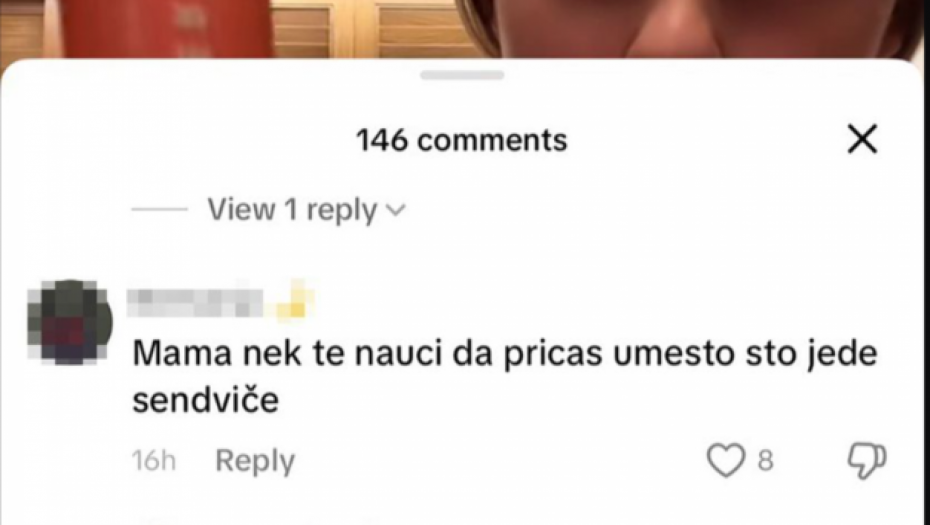
Task: Expand replies via the chevron arrow
Action: (x=395, y=210)
